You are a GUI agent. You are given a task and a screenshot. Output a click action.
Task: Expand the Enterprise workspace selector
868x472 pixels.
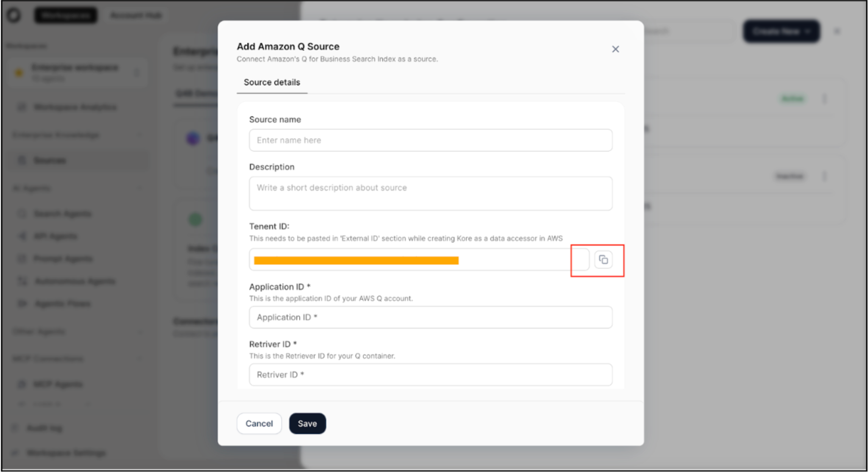tap(136, 73)
